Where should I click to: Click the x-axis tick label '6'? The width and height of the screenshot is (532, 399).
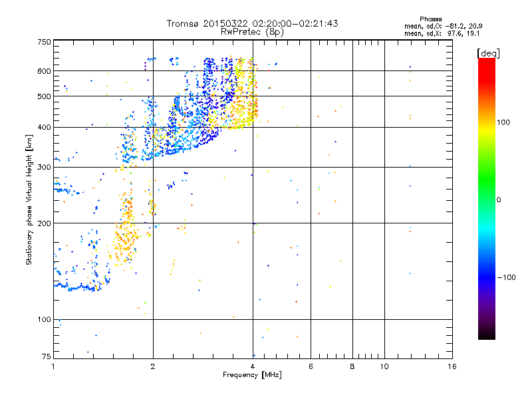coord(311,366)
